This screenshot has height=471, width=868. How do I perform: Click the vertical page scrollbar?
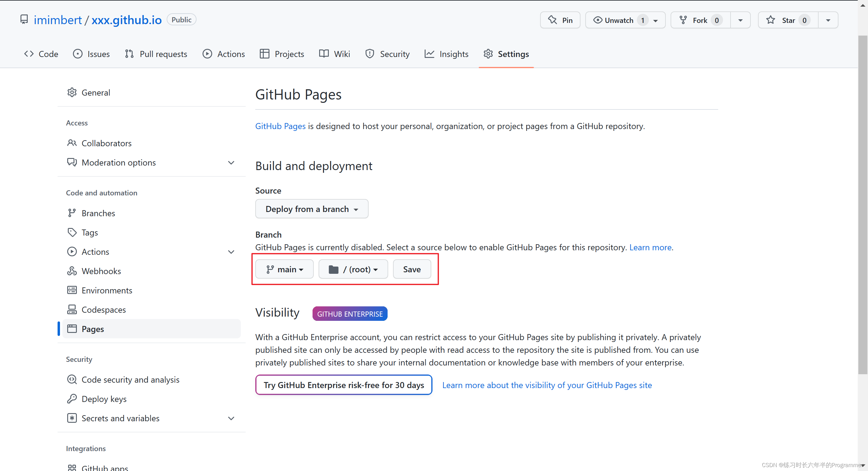863,202
